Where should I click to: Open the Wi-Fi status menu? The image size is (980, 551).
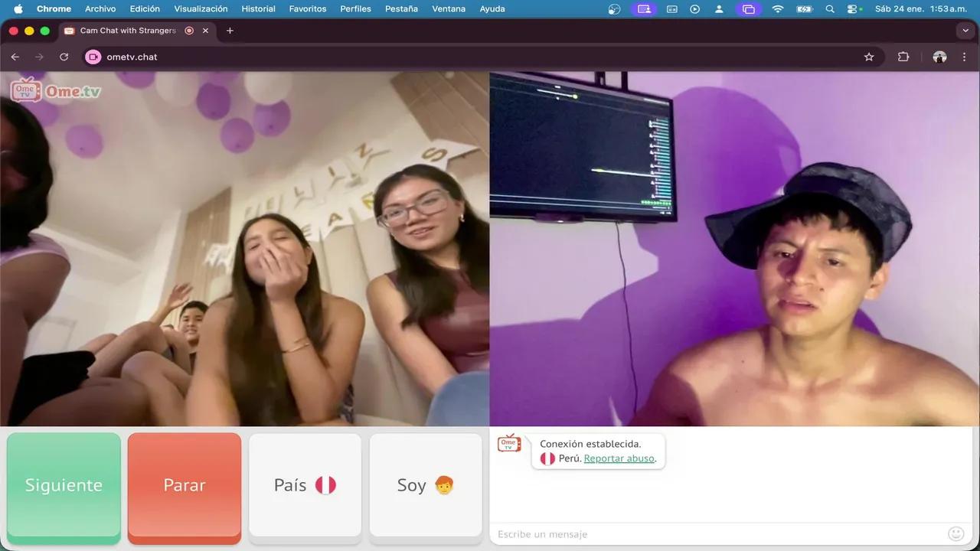coord(778,9)
